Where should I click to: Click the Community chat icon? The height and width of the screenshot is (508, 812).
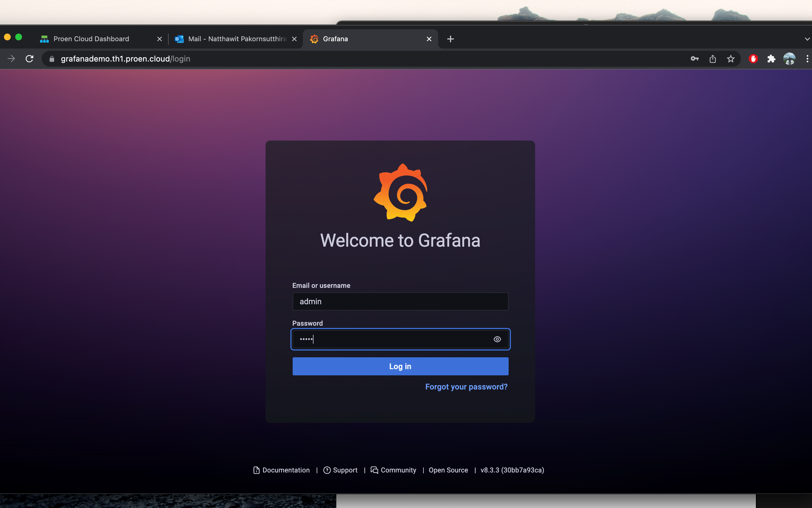[374, 470]
